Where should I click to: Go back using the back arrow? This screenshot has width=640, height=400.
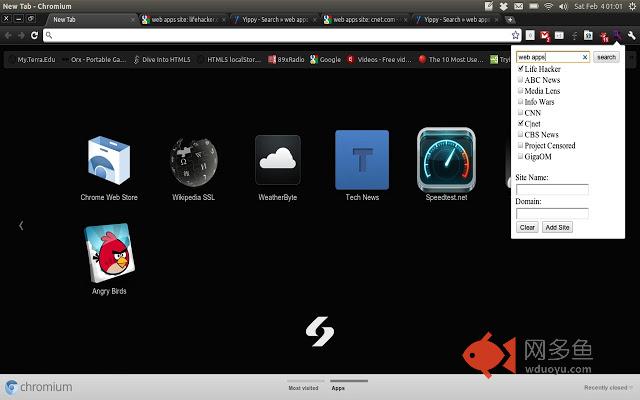(8, 36)
